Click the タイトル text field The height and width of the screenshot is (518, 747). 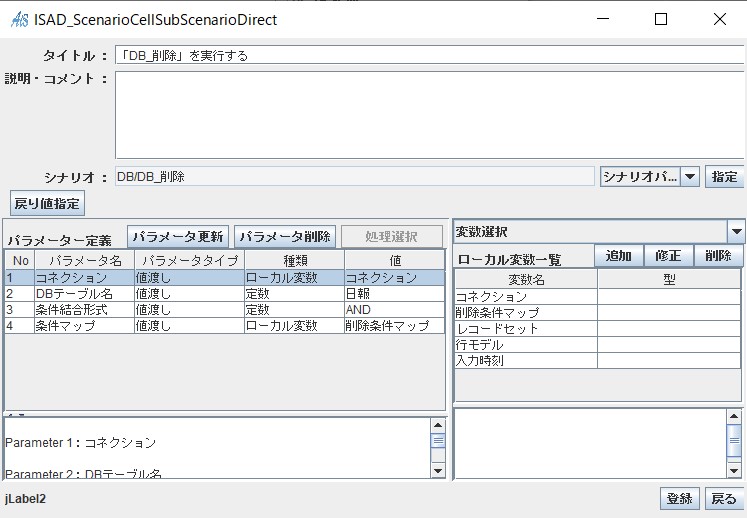coord(429,55)
